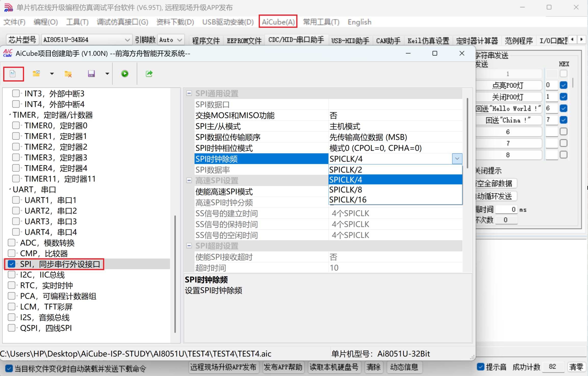The height and width of the screenshot is (376, 588).
Task: Click the peripheral tree vertical scrollbar
Action: click(x=175, y=274)
